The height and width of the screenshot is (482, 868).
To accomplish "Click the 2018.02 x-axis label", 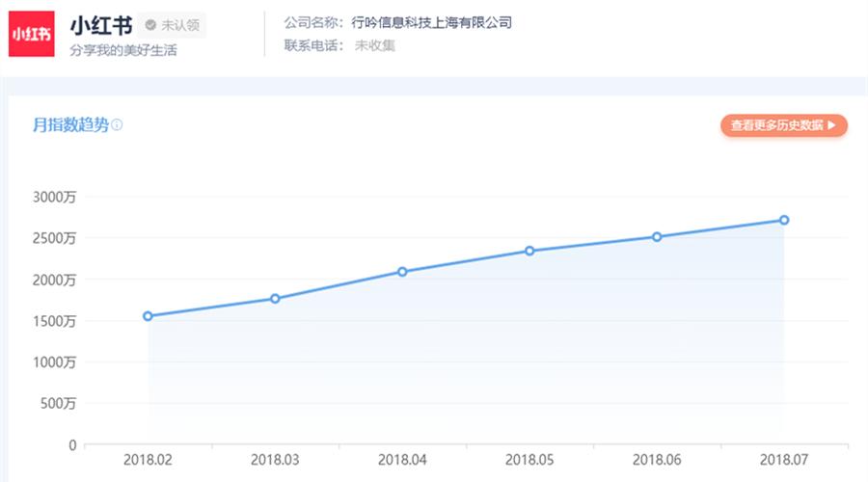I will (148, 460).
